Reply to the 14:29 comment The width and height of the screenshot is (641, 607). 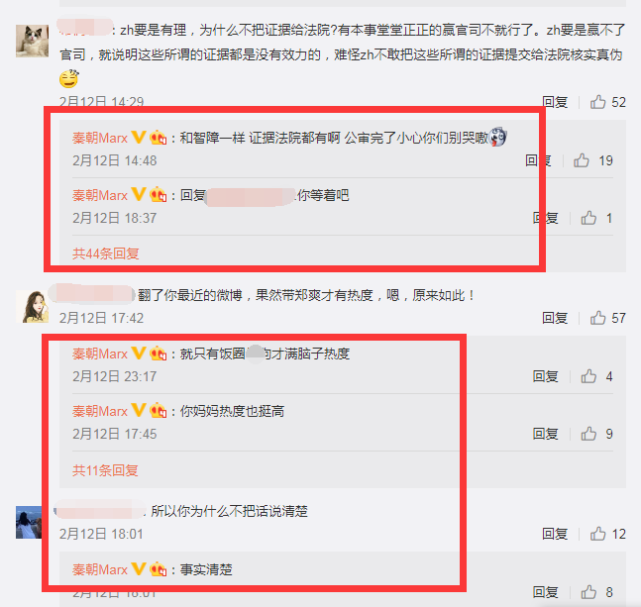tap(555, 102)
